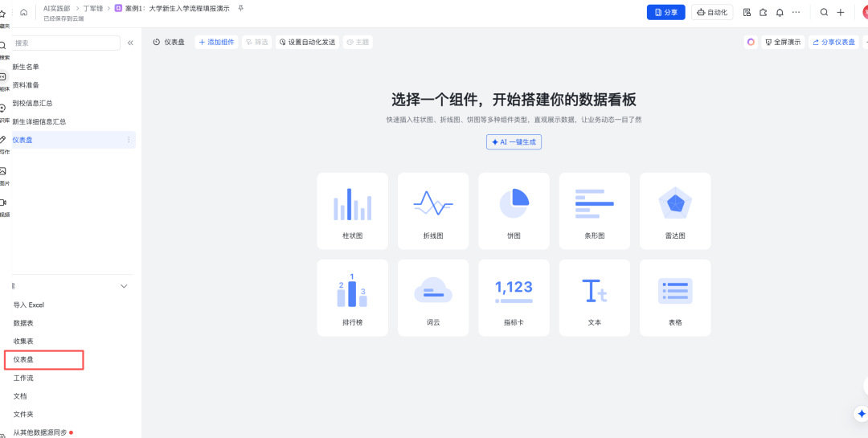This screenshot has width=868, height=438.
Task: Click the blue 分享 button
Action: [x=665, y=12]
